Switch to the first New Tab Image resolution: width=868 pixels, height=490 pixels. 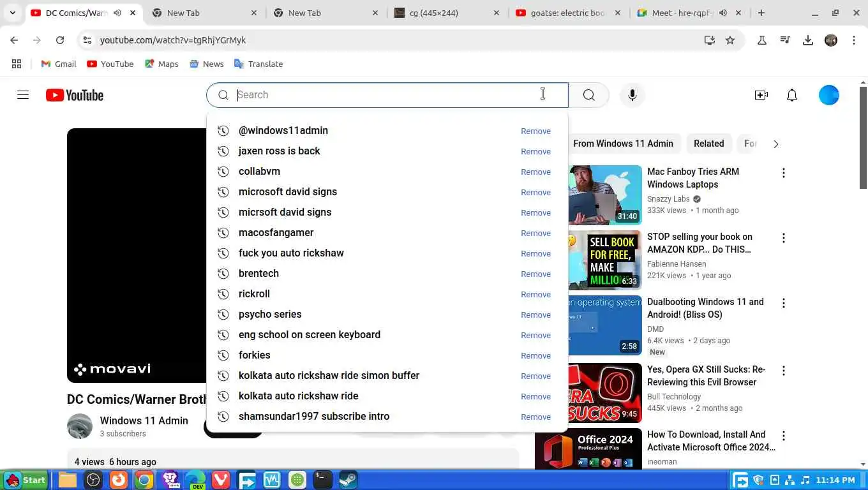click(204, 13)
